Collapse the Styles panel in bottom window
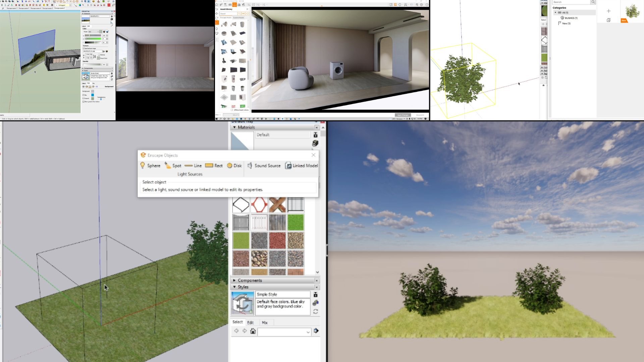 click(234, 287)
